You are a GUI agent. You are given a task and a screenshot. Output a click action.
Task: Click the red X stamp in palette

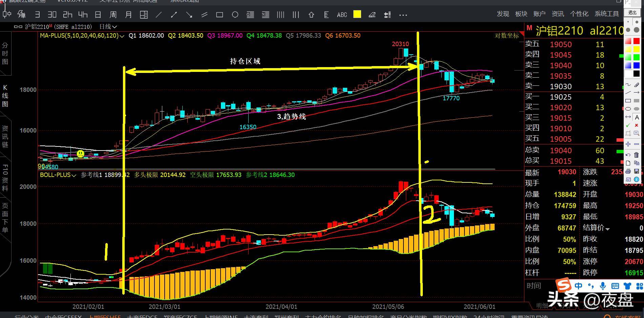click(x=637, y=125)
